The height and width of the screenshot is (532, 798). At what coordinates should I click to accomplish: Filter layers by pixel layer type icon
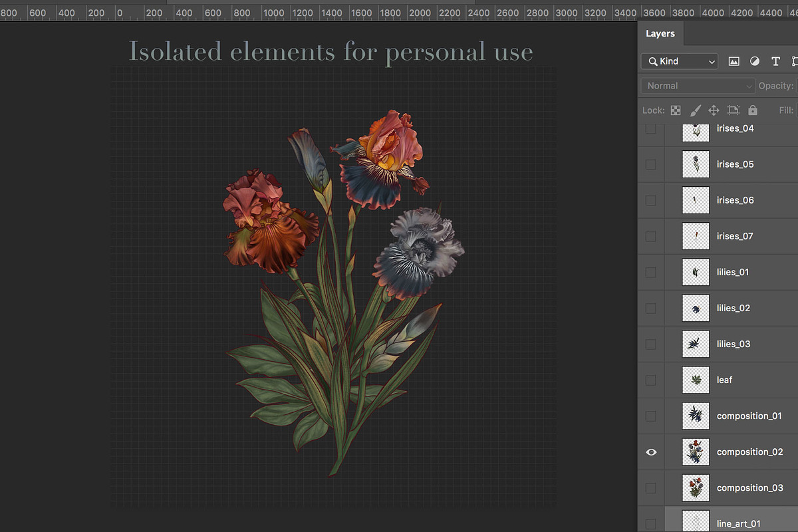point(734,61)
